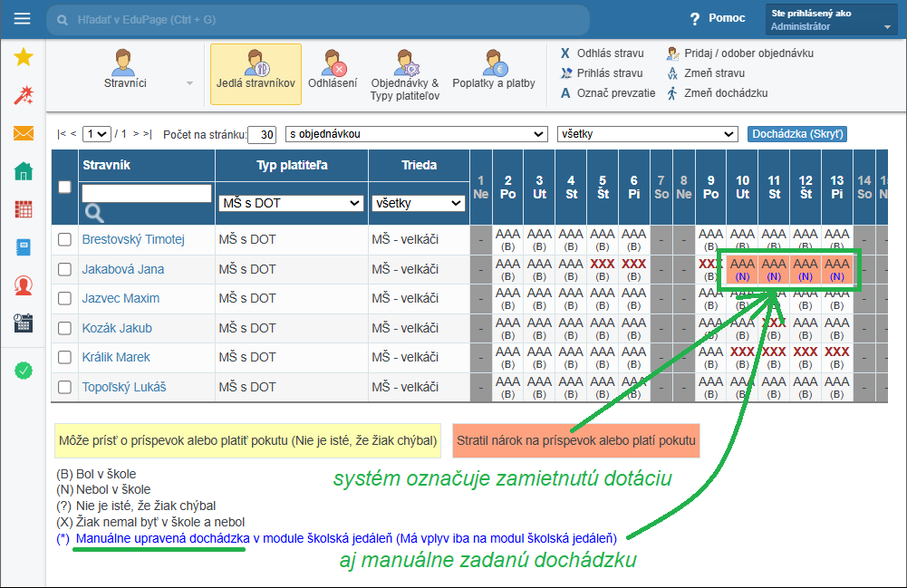Image resolution: width=907 pixels, height=588 pixels.
Task: Open the envelope messages icon
Action: (24, 134)
